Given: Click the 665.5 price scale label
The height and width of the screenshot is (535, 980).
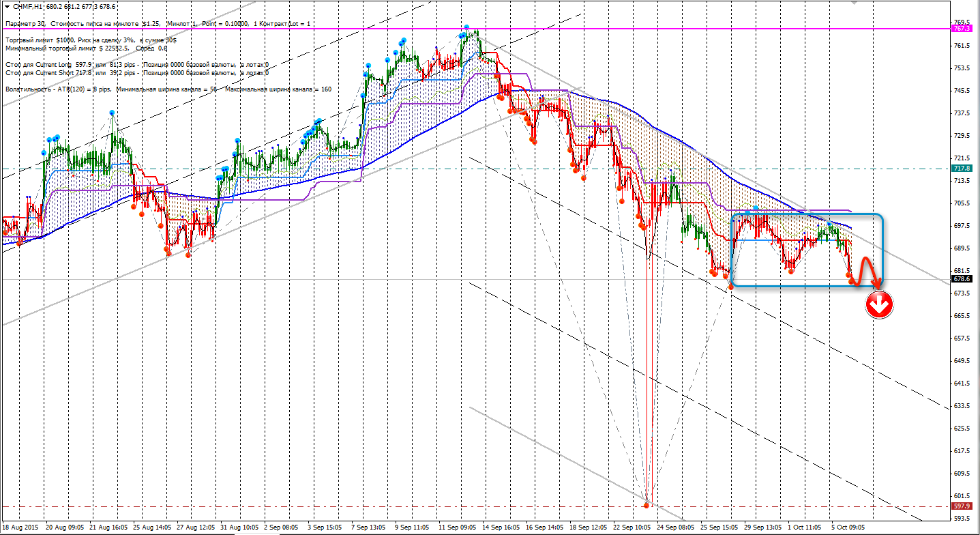Looking at the screenshot, I should 962,316.
